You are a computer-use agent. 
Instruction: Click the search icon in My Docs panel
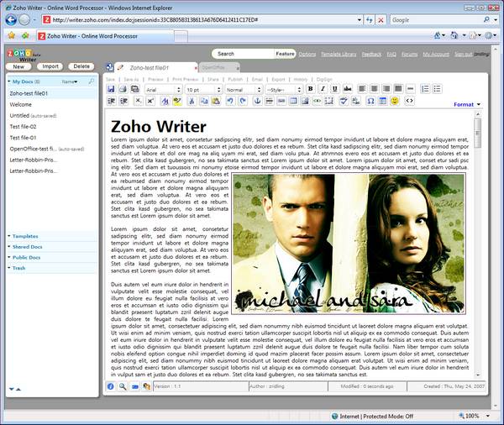pyautogui.click(x=92, y=81)
